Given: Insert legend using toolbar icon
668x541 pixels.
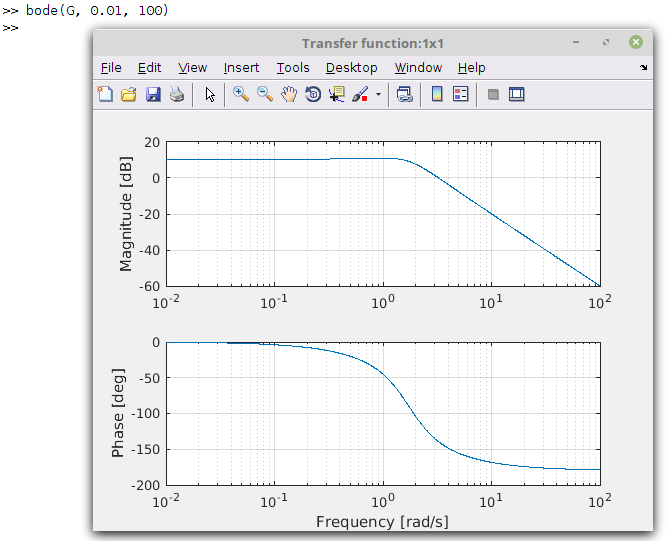Looking at the screenshot, I should point(461,94).
